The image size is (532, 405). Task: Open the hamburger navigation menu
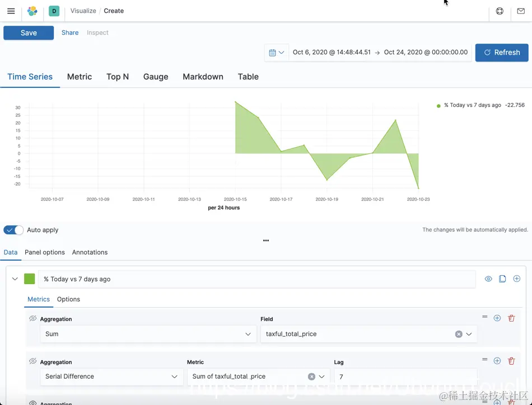point(11,11)
